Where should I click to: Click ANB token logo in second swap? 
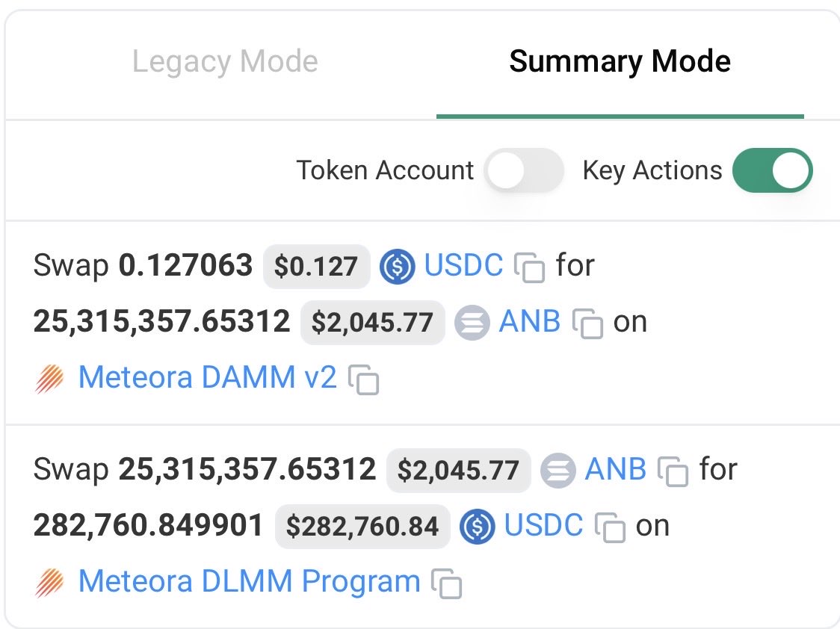click(x=558, y=471)
